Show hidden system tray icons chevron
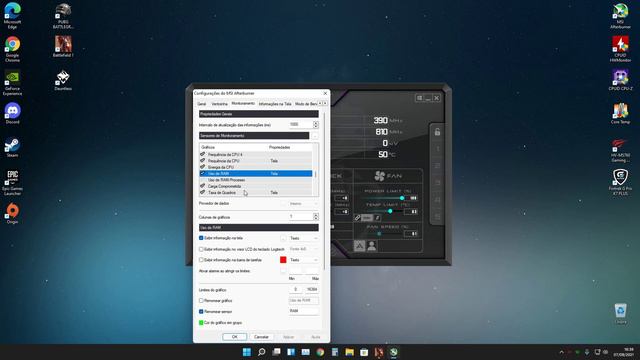This screenshot has height=360, width=640. [x=561, y=352]
